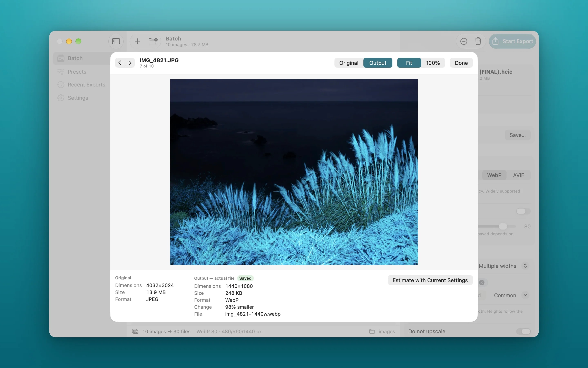Click the image stack icon in status bar
588x368 pixels.
click(x=135, y=331)
